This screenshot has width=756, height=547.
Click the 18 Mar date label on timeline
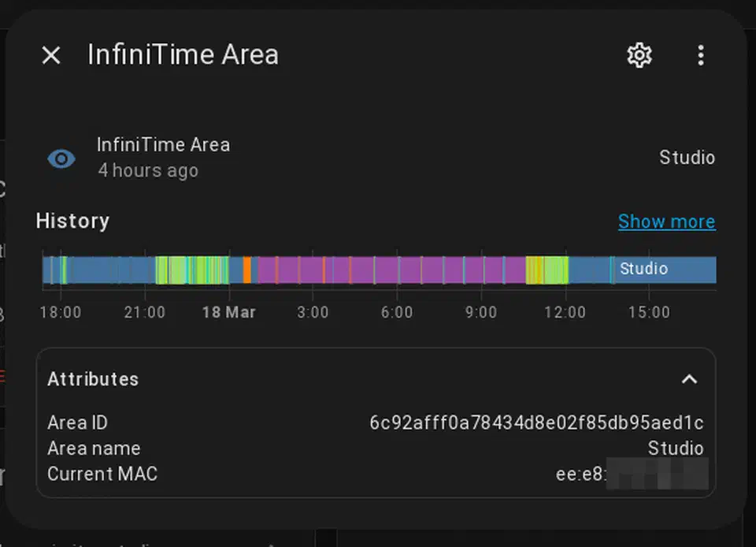coord(228,312)
